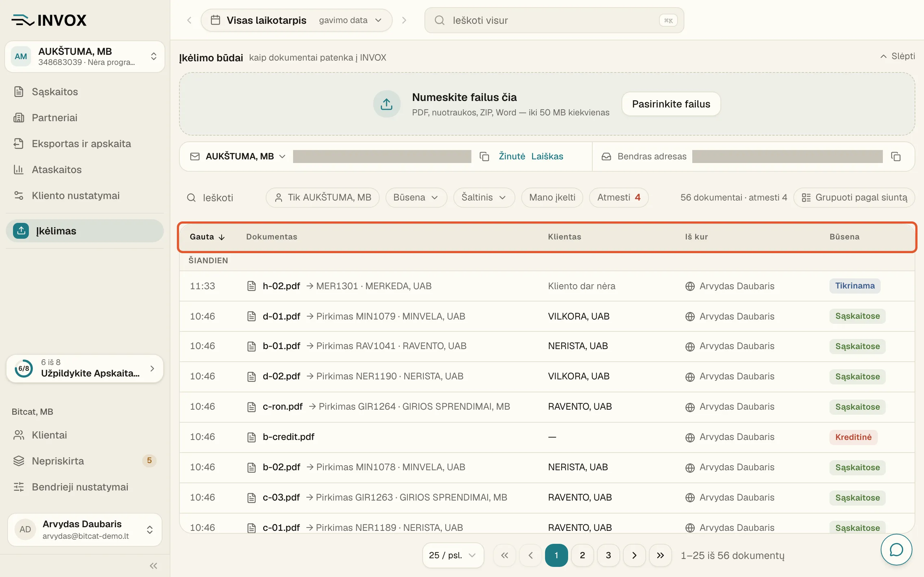The width and height of the screenshot is (924, 577).
Task: Click the Pasirinkite failus button
Action: click(x=671, y=104)
